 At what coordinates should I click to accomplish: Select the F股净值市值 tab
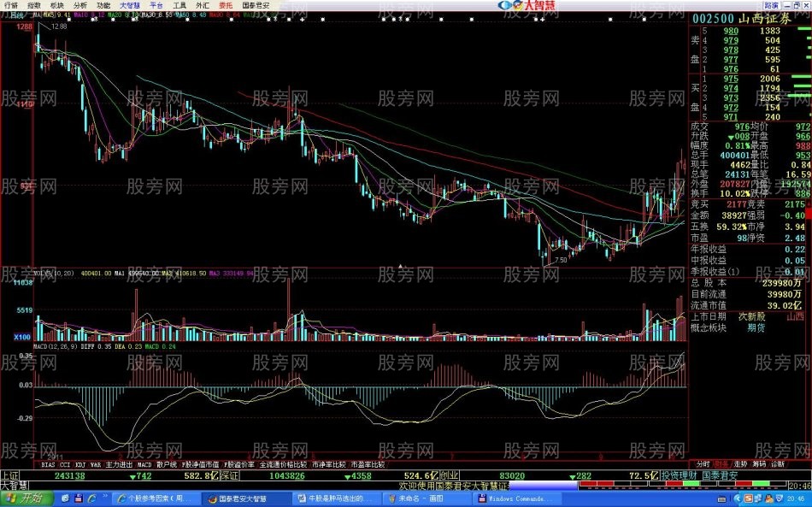200,464
